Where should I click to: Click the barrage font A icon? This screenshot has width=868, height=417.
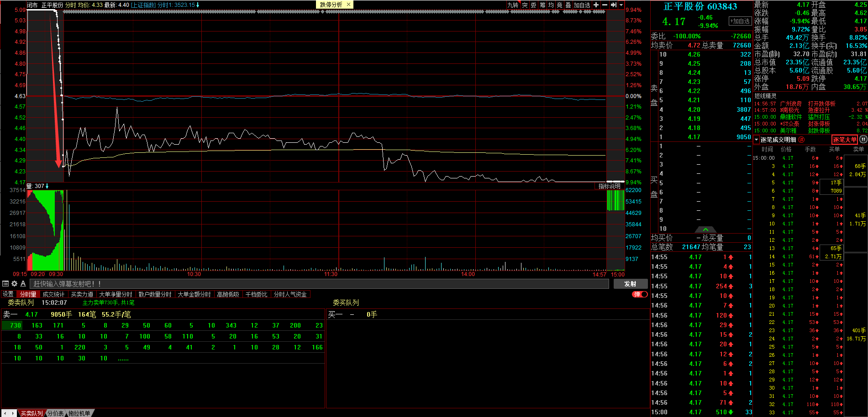click(x=23, y=284)
